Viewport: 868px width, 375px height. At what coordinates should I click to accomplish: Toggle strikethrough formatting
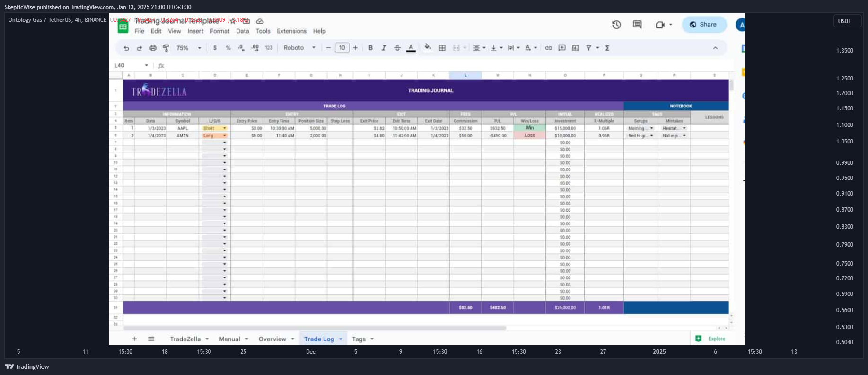click(397, 48)
